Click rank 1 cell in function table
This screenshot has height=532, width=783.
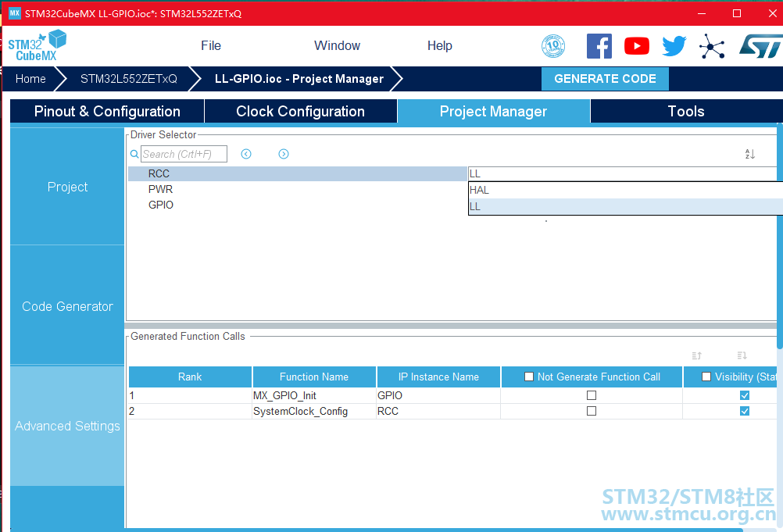pos(190,395)
